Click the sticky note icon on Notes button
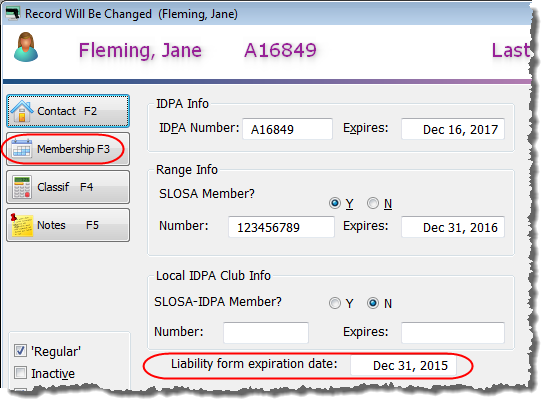The width and height of the screenshot is (549, 406). click(22, 225)
